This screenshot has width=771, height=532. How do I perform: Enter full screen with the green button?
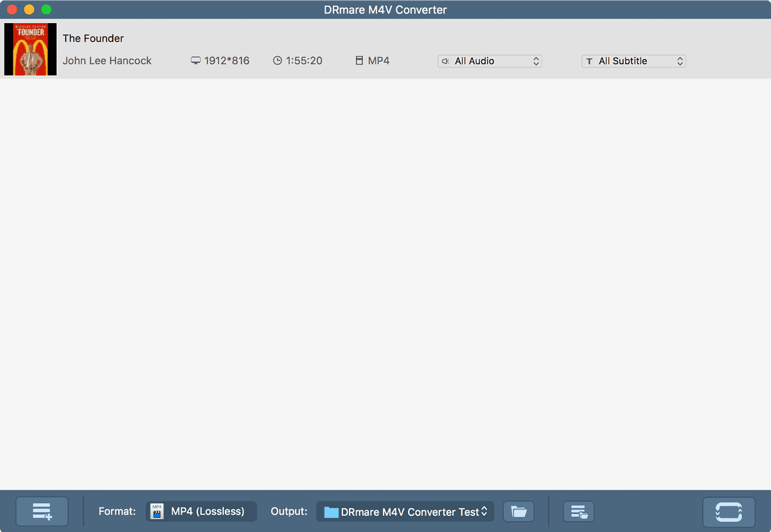[x=46, y=10]
